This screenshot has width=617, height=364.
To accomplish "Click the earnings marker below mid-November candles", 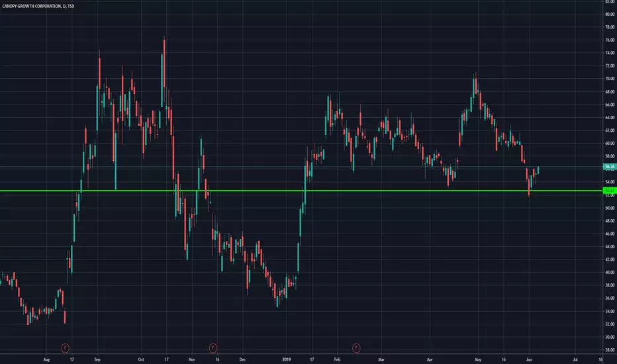I will (x=213, y=348).
